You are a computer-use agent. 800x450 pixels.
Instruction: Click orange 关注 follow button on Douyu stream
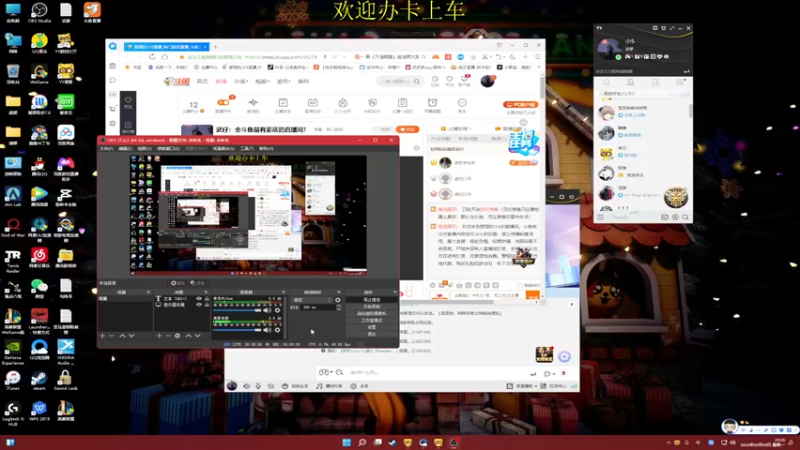coord(407,130)
